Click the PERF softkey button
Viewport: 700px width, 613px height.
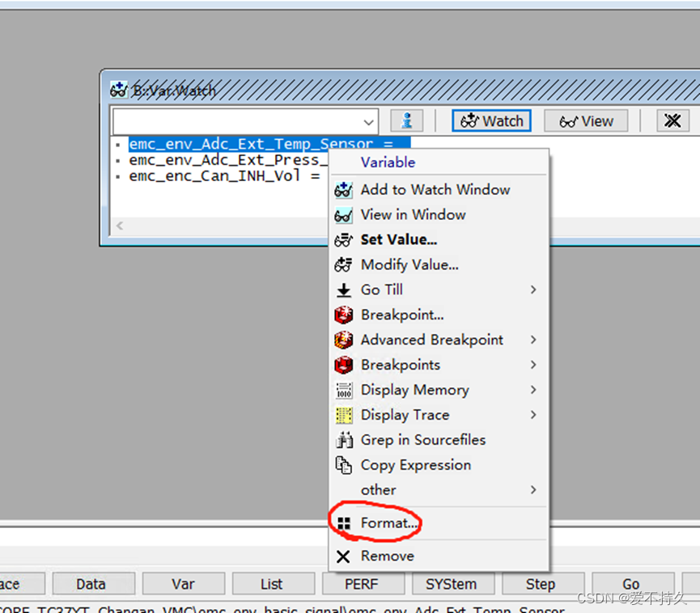point(363,584)
